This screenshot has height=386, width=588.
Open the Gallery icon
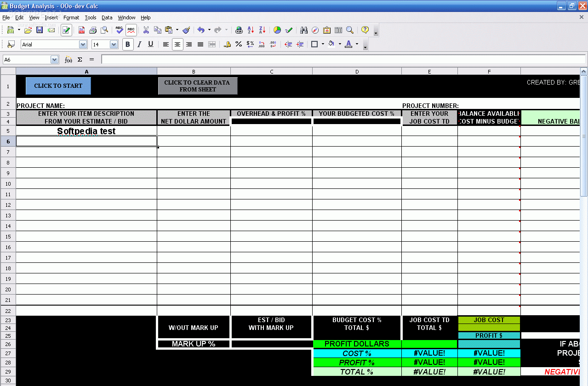click(x=327, y=30)
